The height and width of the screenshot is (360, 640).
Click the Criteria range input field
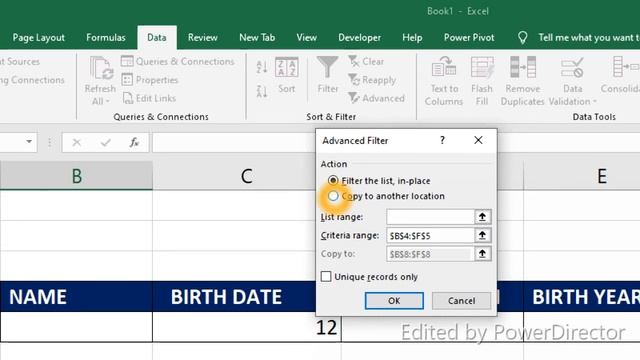(x=430, y=236)
